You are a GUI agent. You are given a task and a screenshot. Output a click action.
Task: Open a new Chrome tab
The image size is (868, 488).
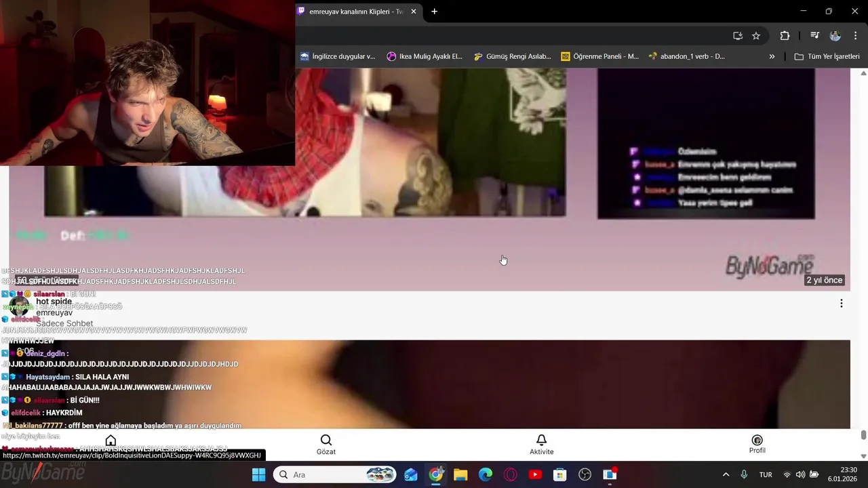(x=434, y=12)
